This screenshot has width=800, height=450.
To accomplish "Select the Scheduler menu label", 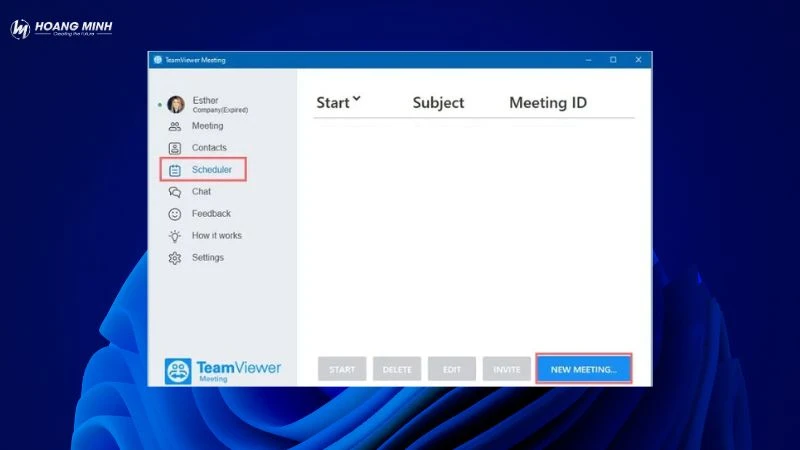I will pos(212,169).
